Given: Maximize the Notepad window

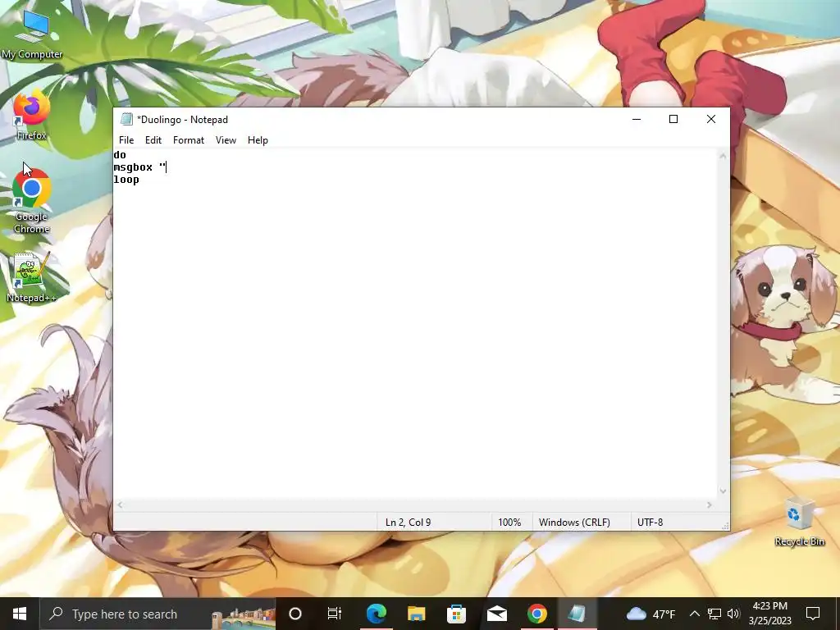Looking at the screenshot, I should click(673, 120).
